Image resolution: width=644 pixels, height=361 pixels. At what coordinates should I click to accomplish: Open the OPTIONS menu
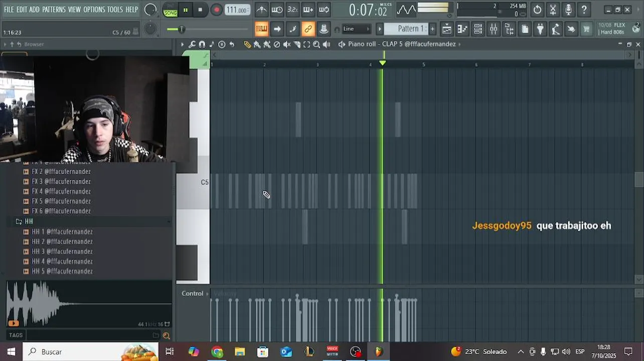point(94,10)
